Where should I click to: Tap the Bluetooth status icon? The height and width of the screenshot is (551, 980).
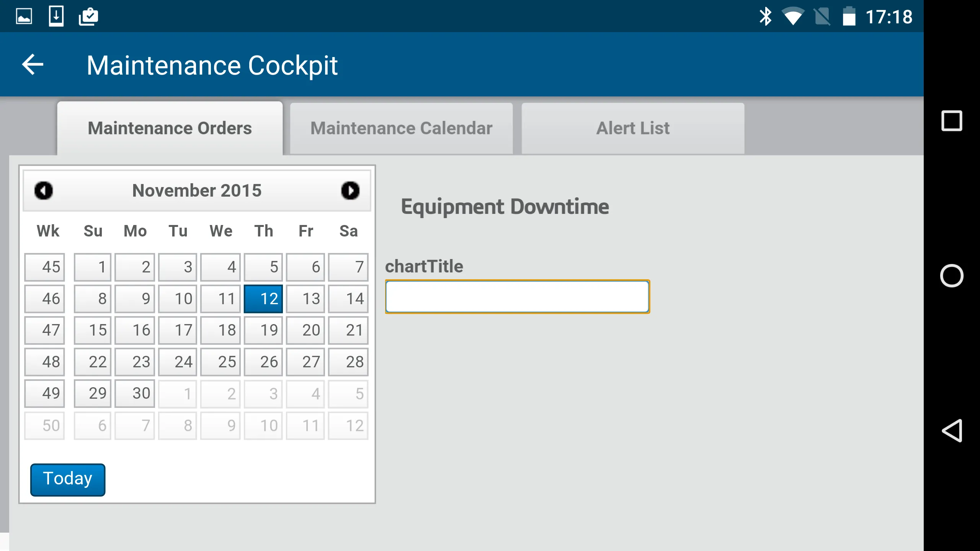point(766,16)
